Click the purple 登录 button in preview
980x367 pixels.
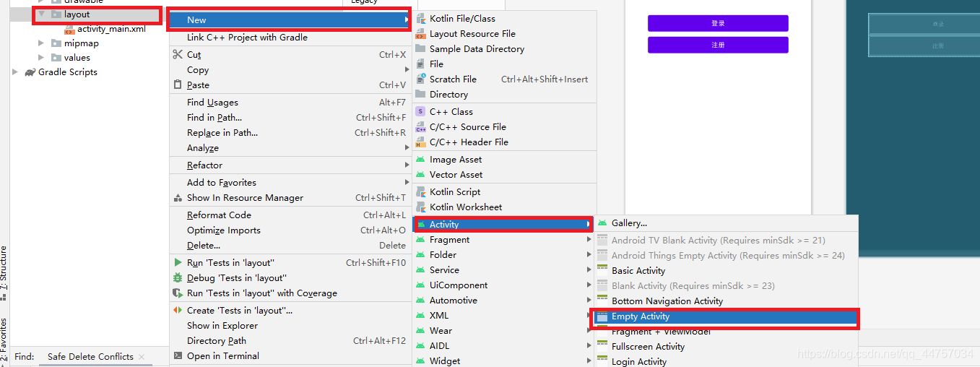718,23
